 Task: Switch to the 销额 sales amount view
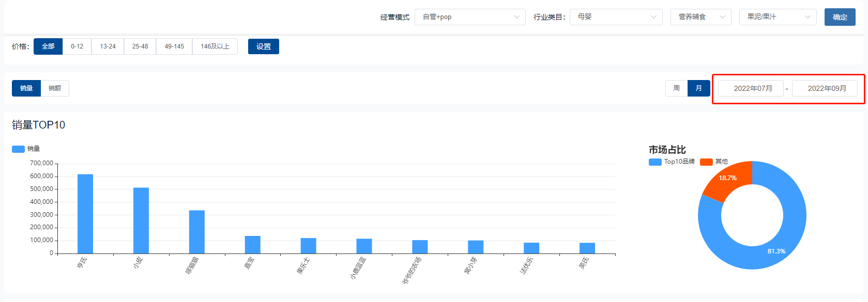[x=55, y=88]
